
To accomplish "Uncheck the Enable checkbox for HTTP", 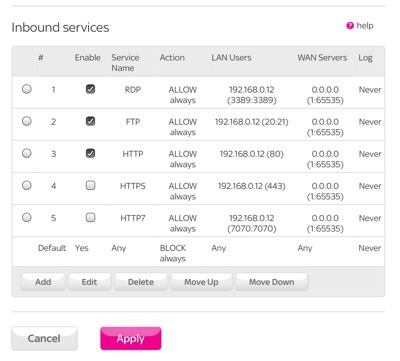I will (90, 153).
